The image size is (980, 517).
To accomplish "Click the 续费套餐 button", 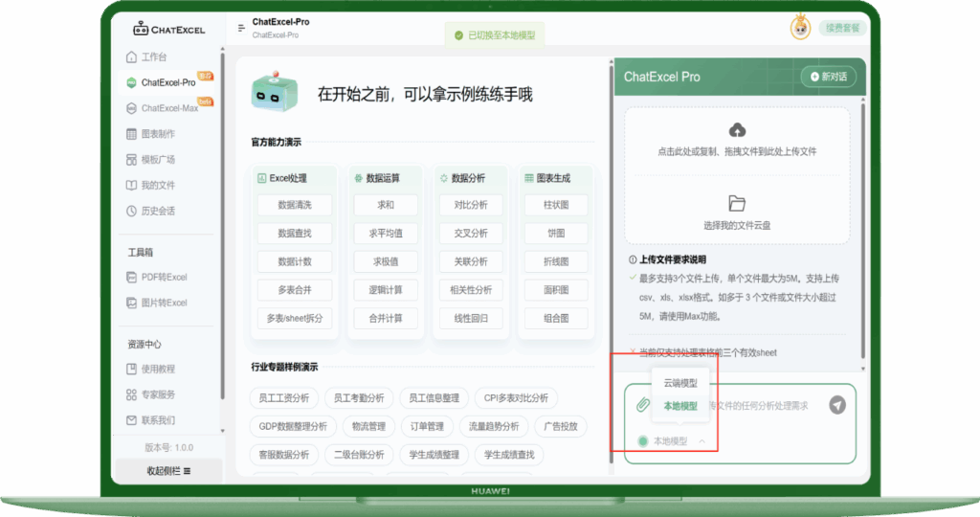I will pos(842,28).
